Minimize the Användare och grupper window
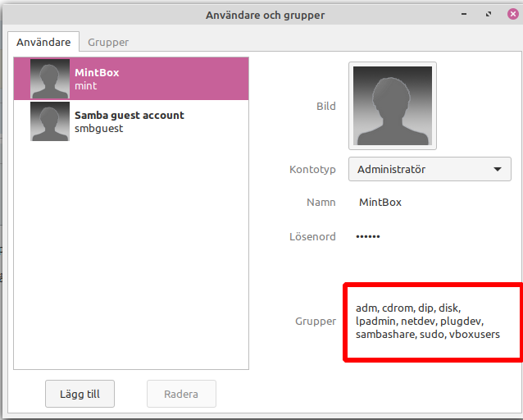This screenshot has width=523, height=420. point(465,14)
